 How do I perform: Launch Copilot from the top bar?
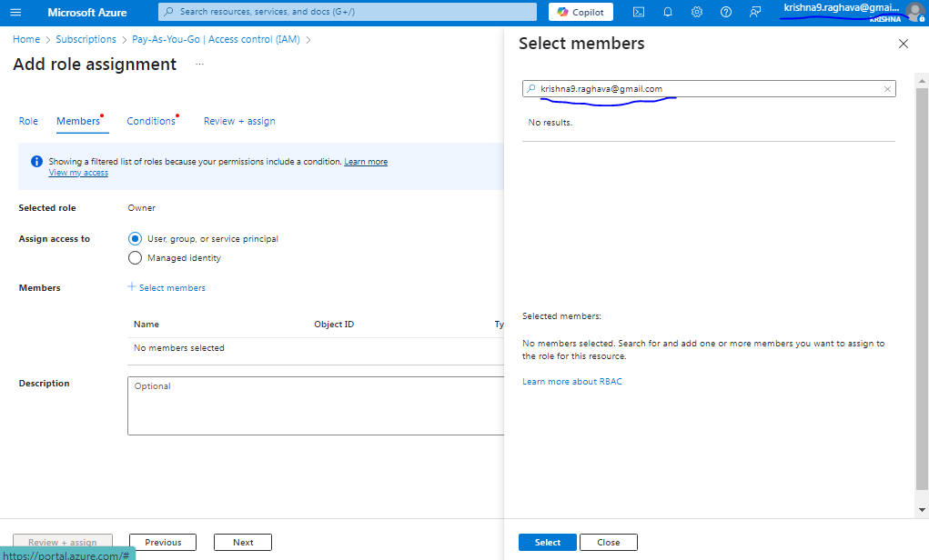(580, 12)
